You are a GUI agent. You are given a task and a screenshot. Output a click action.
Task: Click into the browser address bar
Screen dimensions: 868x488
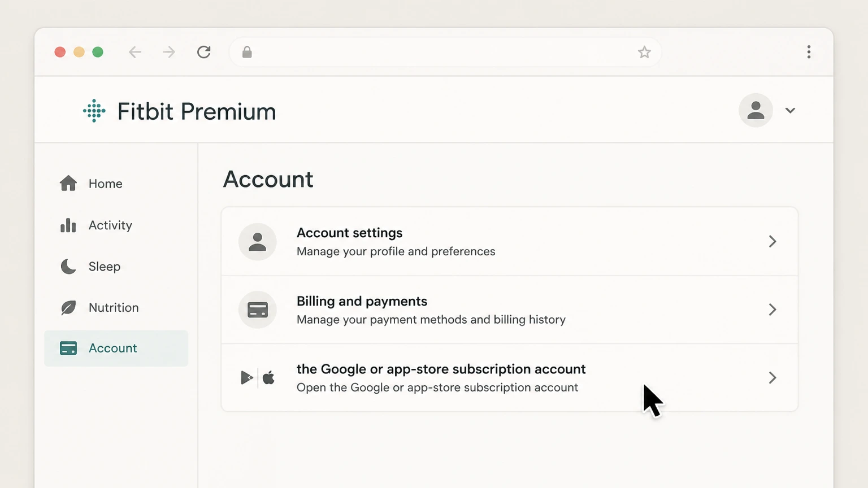[445, 52]
